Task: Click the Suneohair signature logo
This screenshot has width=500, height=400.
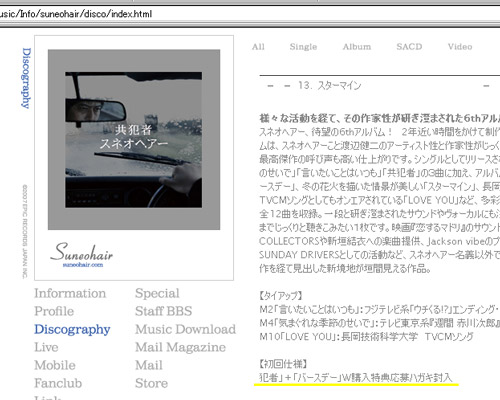Action: point(82,252)
